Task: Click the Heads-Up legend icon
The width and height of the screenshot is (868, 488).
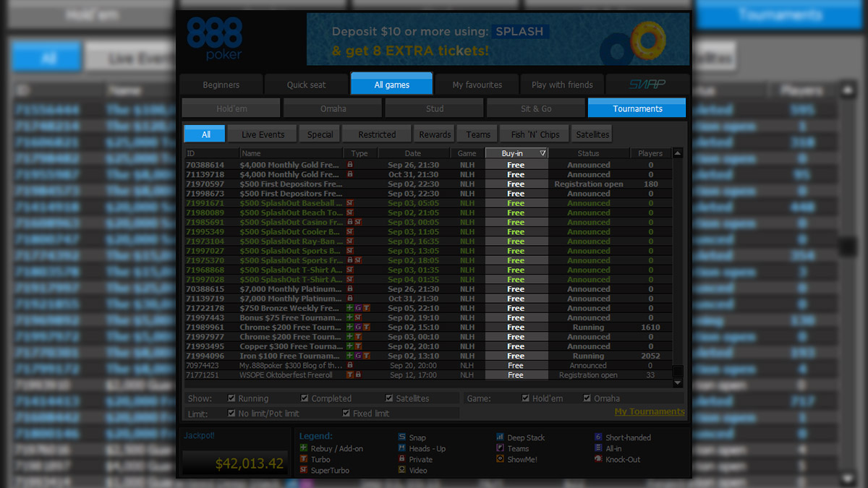Action: coord(401,448)
